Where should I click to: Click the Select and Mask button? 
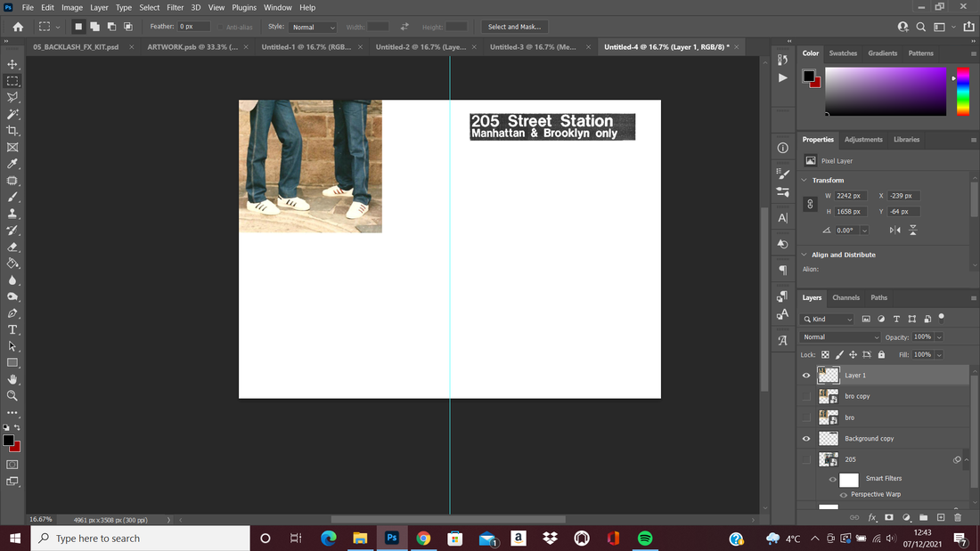tap(514, 27)
